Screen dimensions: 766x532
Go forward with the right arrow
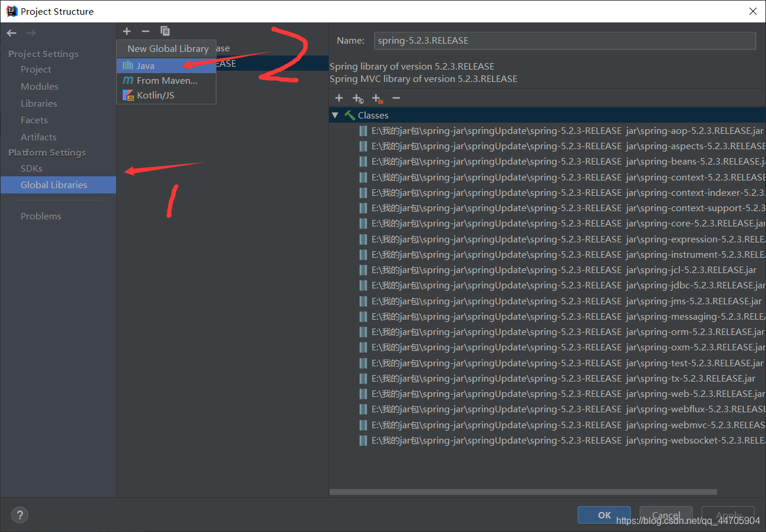point(31,33)
